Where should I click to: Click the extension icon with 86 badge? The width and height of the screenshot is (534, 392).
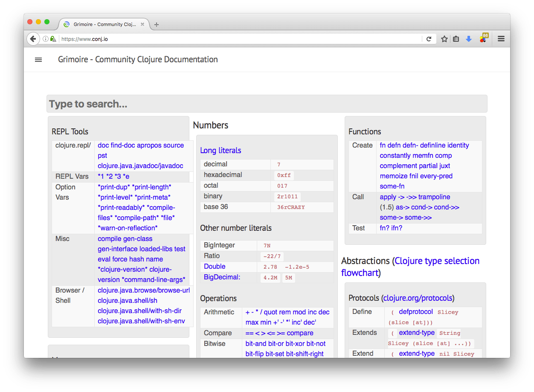[x=483, y=38]
